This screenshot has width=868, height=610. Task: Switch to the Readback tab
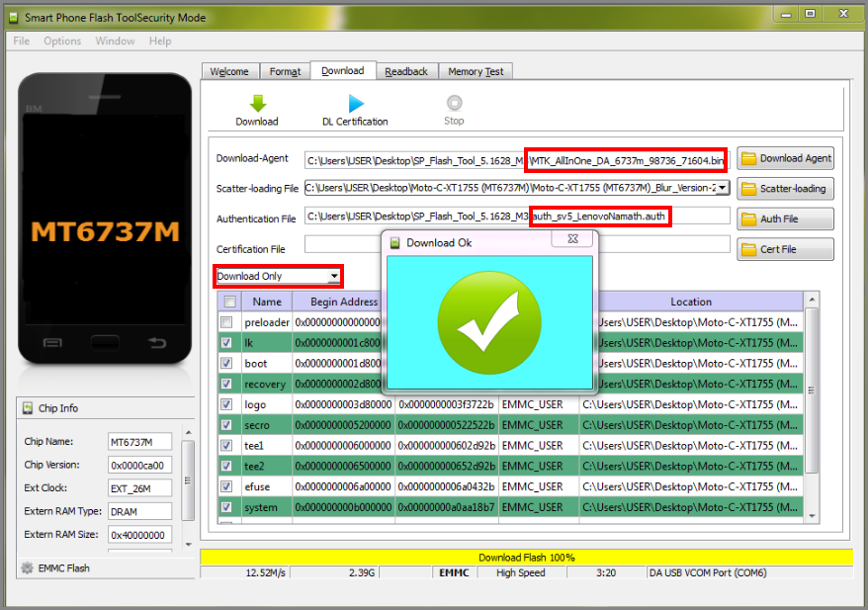coord(407,71)
